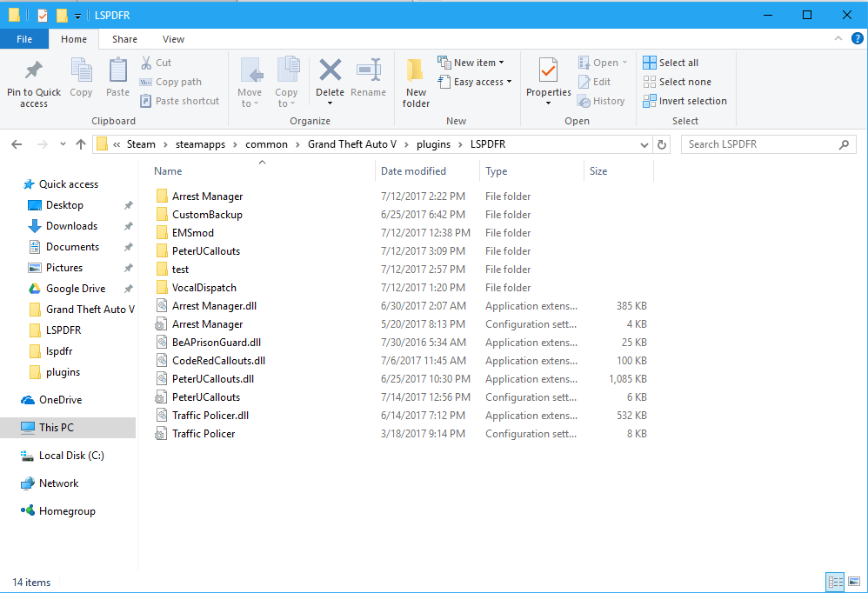Open the Open button dropdown arrow
The image size is (868, 593).
624,63
